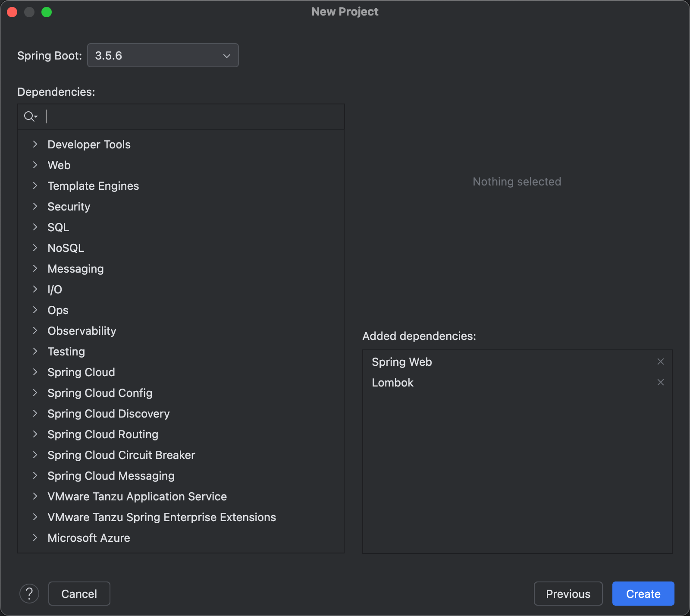Expand the Template Engines chevron

point(35,185)
